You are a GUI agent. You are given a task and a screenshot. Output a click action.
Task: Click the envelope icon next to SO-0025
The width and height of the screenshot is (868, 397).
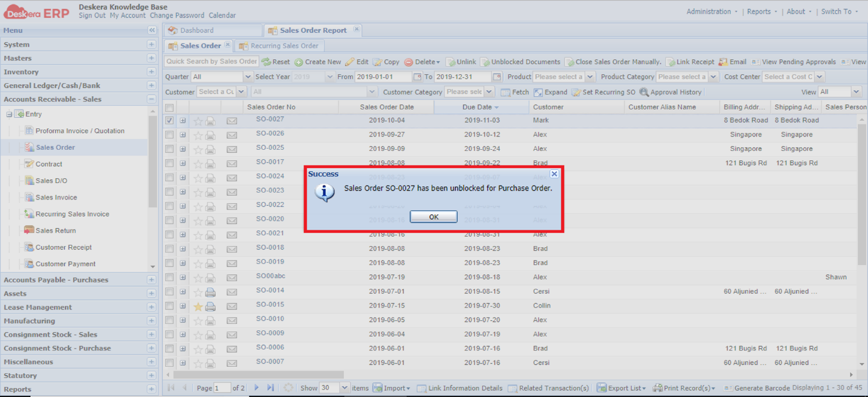coord(231,148)
